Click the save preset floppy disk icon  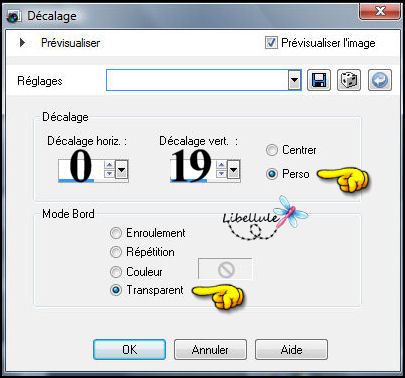[319, 80]
